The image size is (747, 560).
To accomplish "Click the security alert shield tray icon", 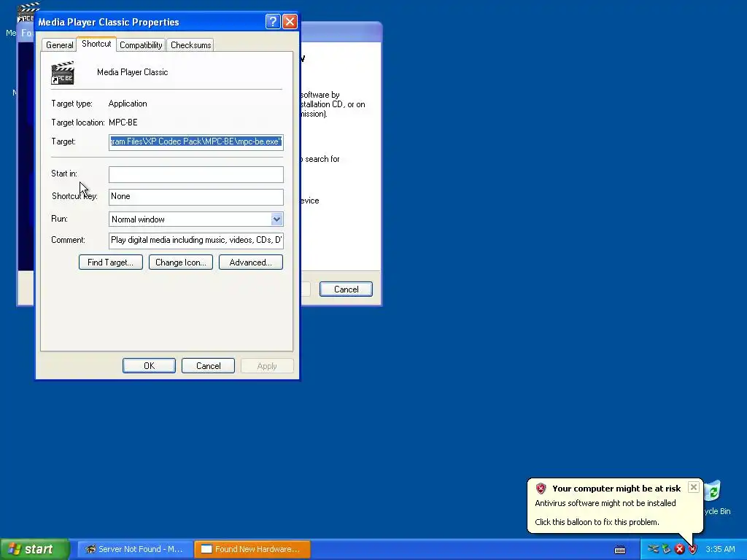I will pyautogui.click(x=692, y=549).
